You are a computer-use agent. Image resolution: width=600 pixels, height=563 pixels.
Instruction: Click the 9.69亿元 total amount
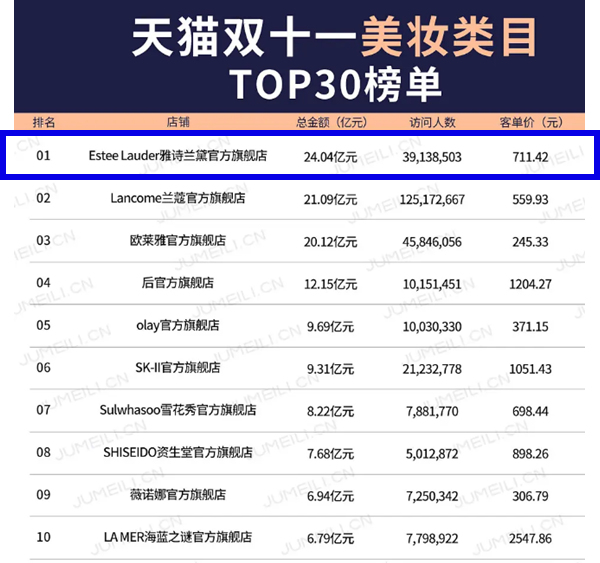pos(331,327)
